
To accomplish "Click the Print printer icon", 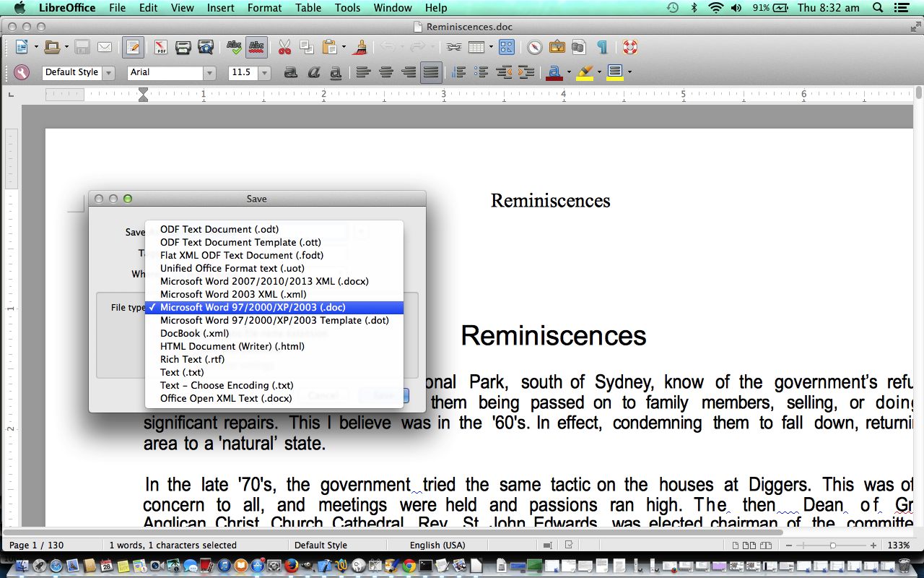I will tap(183, 48).
